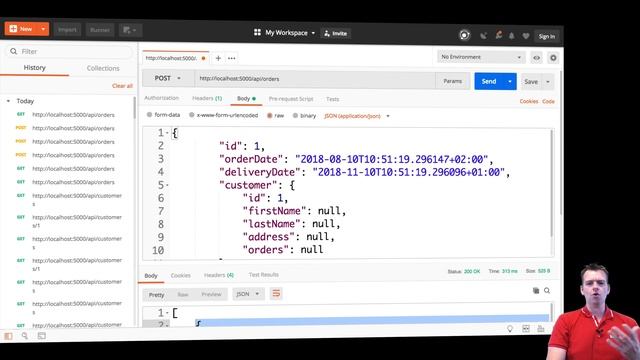The image size is (640, 360).
Task: Open the response Body tab
Action: (x=151, y=276)
